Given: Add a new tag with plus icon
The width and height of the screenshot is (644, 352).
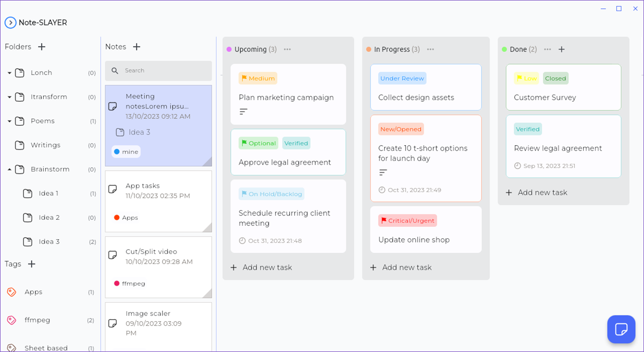Looking at the screenshot, I should pyautogui.click(x=32, y=264).
